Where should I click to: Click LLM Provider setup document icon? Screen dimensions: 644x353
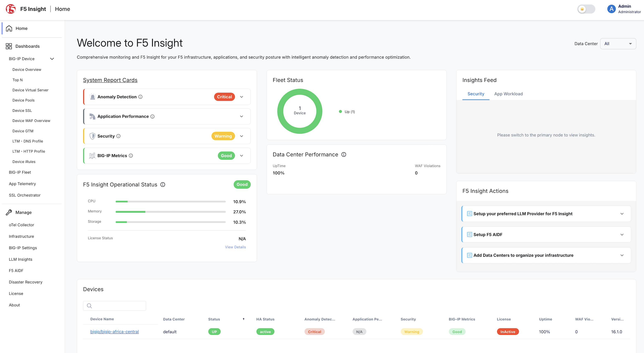point(469,214)
